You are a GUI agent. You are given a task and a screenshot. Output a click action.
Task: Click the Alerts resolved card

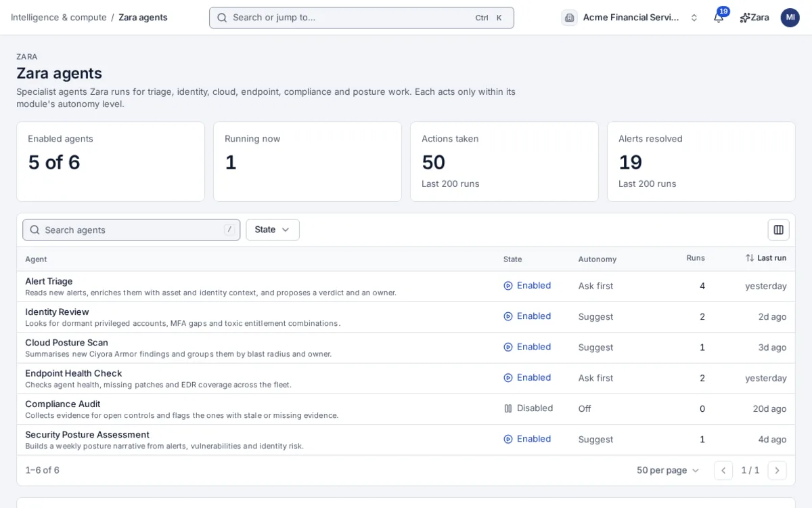tap(701, 162)
